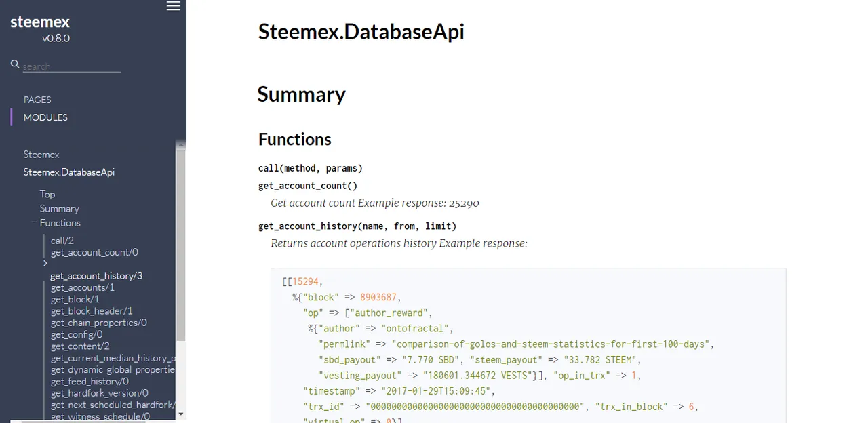Toggle the sidebar hamburger menu icon
868x423 pixels.
coord(174,6)
